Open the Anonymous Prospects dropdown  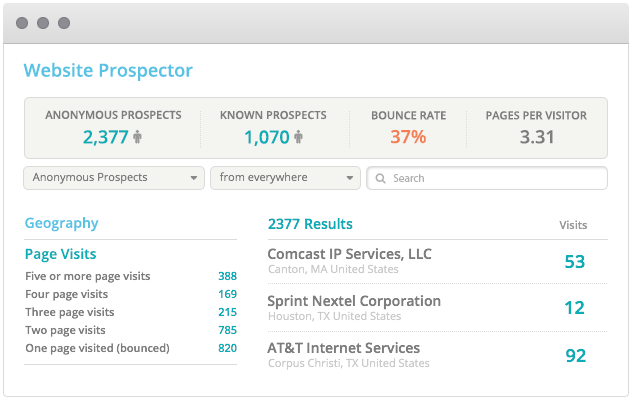113,178
